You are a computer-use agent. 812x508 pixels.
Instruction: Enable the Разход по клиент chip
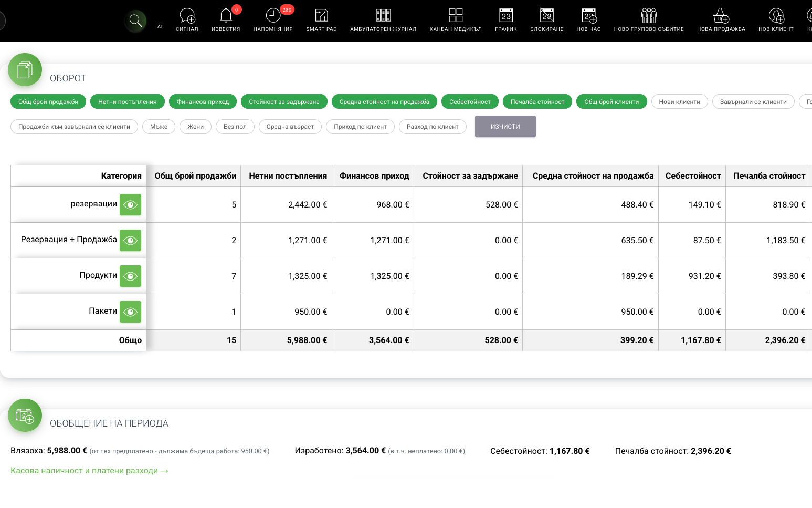[x=433, y=127]
